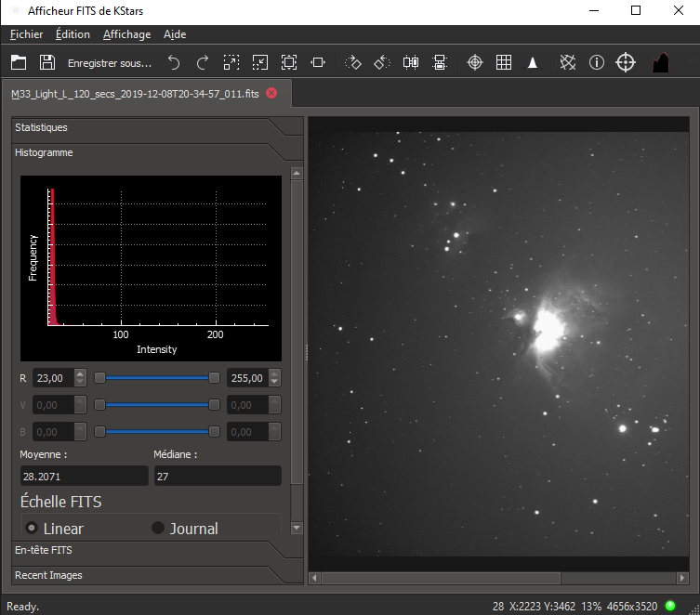700x615 pixels.
Task: Open the Fichier menu
Action: click(27, 34)
